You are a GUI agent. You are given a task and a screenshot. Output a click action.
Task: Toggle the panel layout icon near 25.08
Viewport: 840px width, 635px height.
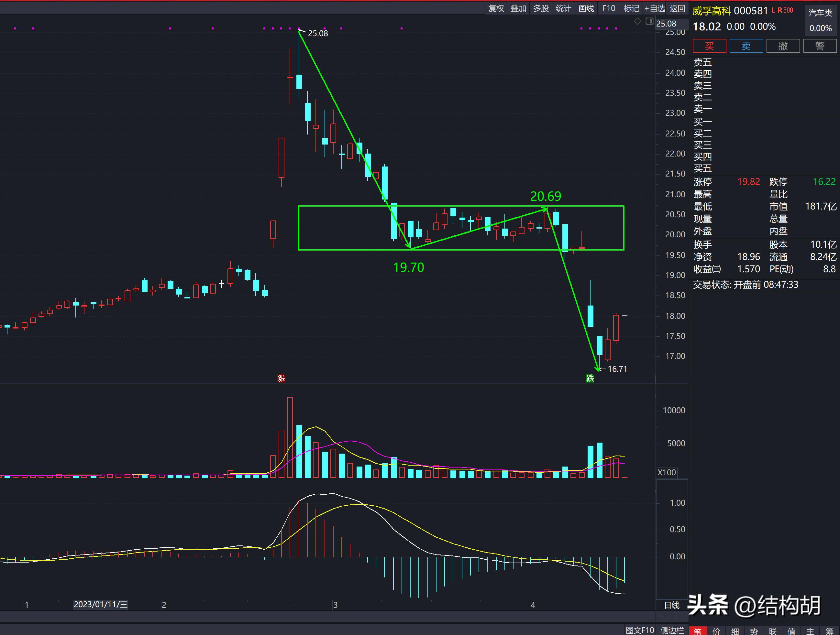pos(649,21)
